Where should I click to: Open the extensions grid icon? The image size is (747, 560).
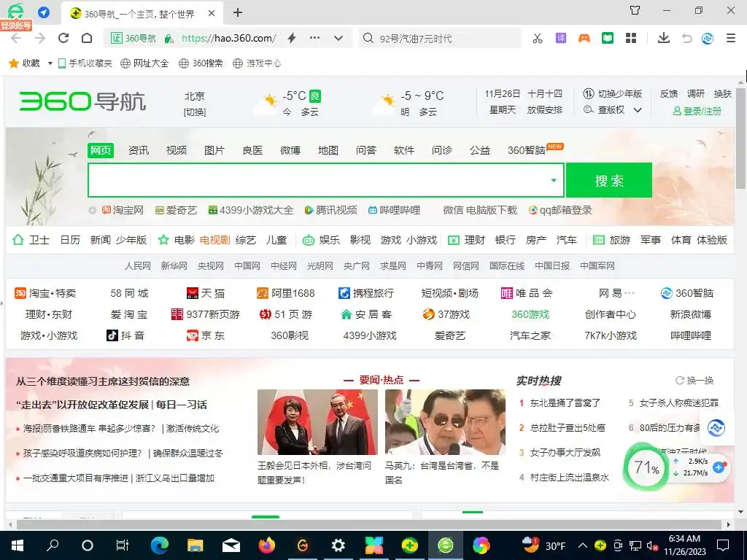[x=631, y=38]
